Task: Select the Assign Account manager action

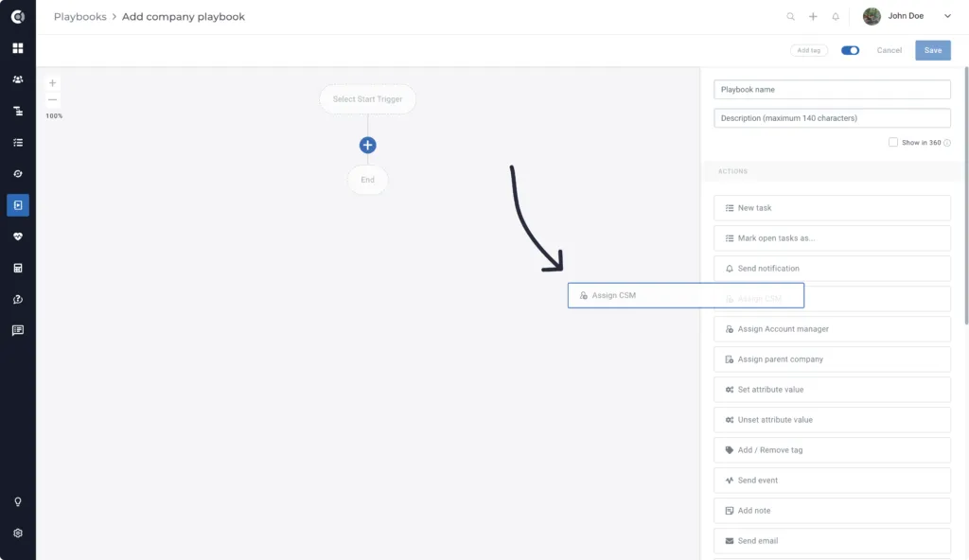Action: pos(832,329)
